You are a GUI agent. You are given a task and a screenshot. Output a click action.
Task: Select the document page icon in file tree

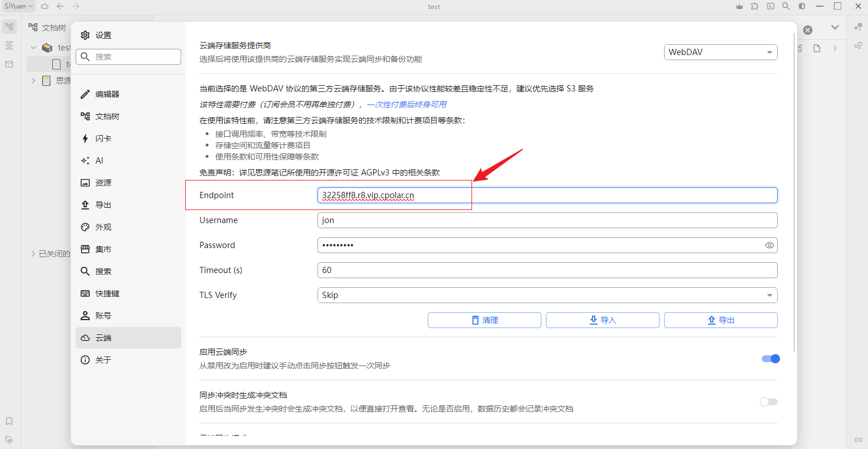56,64
